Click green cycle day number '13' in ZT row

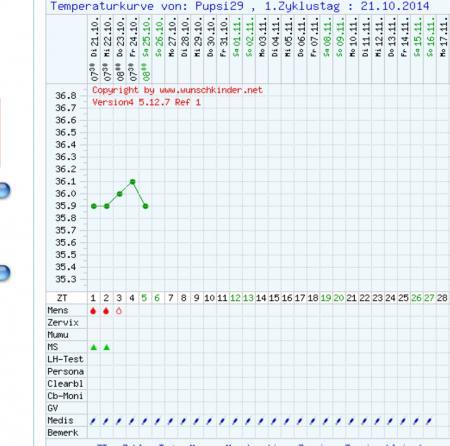point(248,298)
